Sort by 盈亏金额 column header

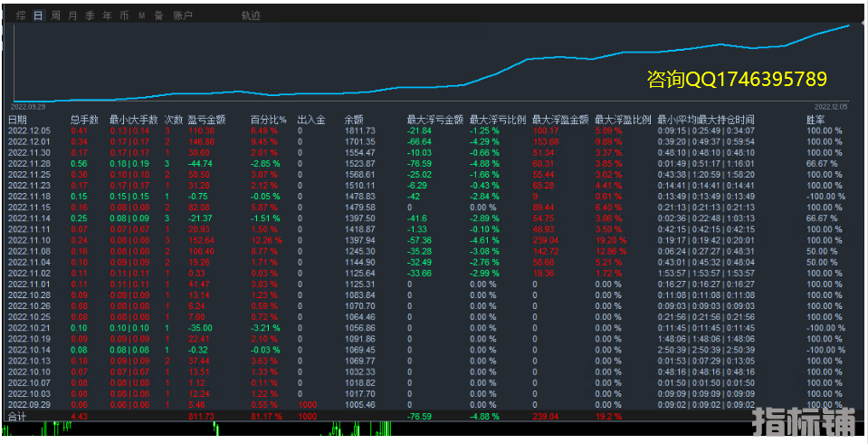click(x=207, y=120)
